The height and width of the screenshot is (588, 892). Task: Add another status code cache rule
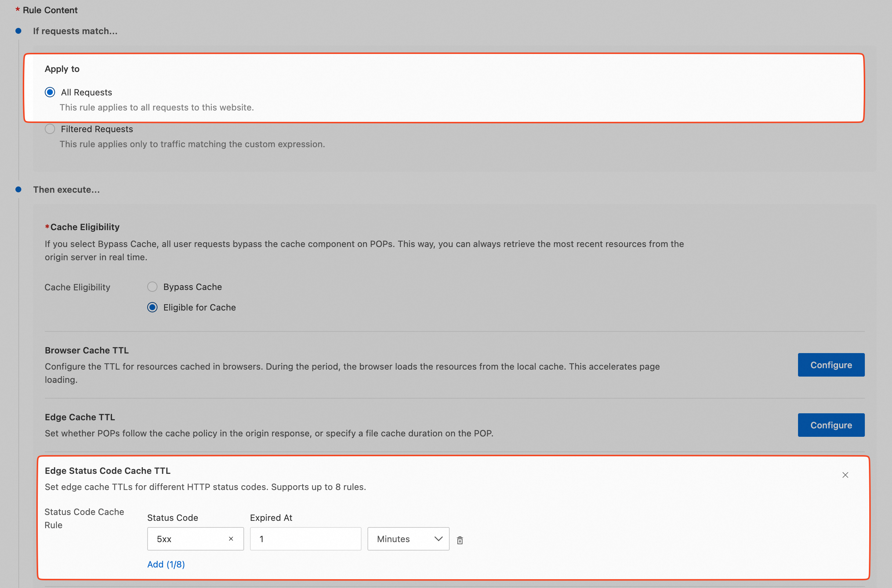[x=166, y=565]
